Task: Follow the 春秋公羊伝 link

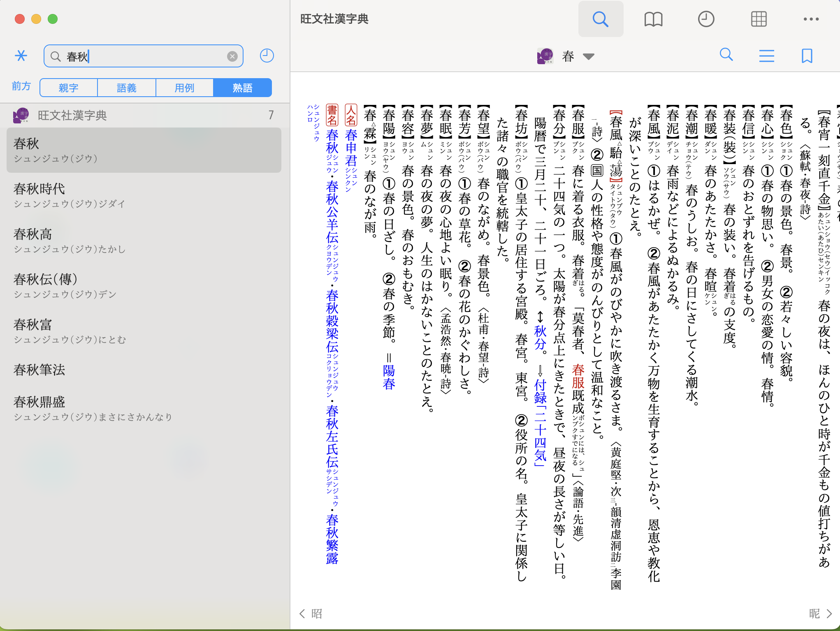Action: click(332, 211)
